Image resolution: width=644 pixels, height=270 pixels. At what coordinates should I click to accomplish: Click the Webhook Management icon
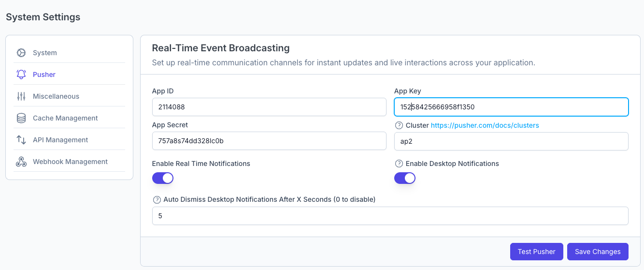click(x=21, y=162)
